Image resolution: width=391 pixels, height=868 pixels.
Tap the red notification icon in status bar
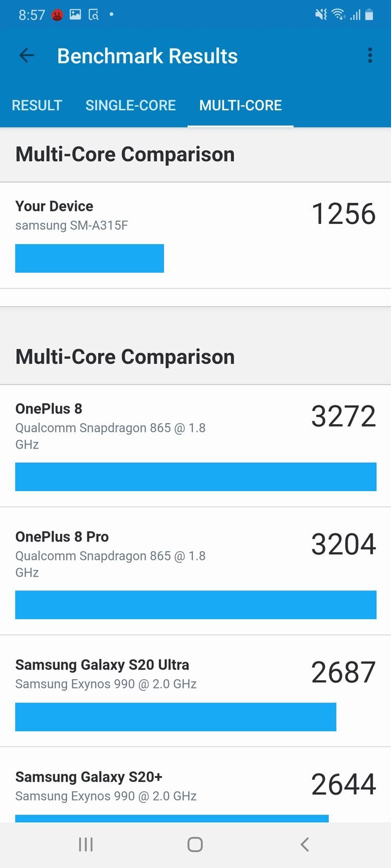click(x=57, y=15)
